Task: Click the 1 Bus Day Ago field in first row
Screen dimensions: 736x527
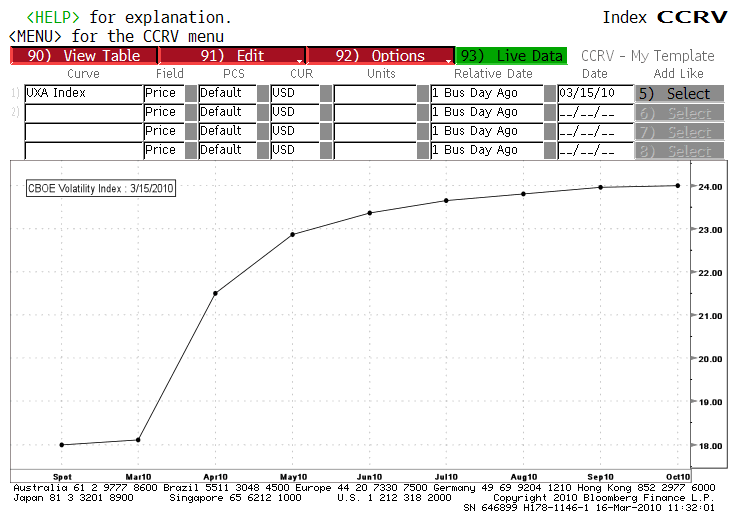Action: click(487, 93)
